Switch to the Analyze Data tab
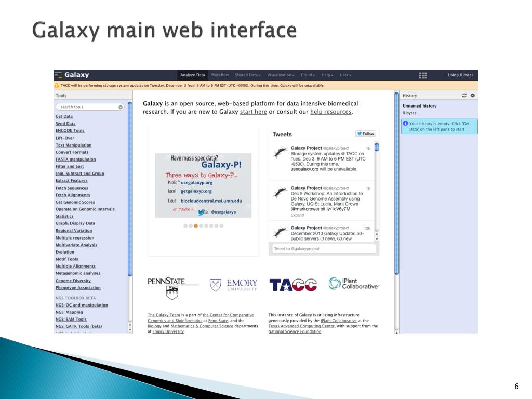This screenshot has height=399, width=532. pyautogui.click(x=192, y=75)
